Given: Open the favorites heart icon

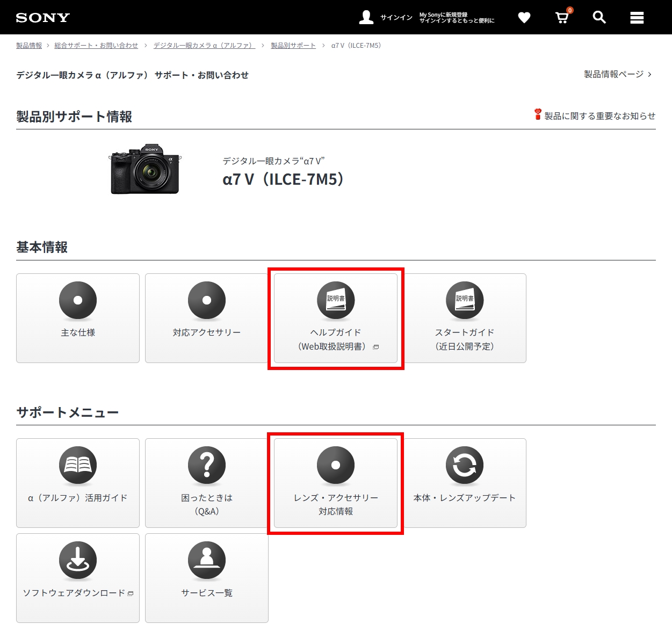Looking at the screenshot, I should tap(524, 18).
